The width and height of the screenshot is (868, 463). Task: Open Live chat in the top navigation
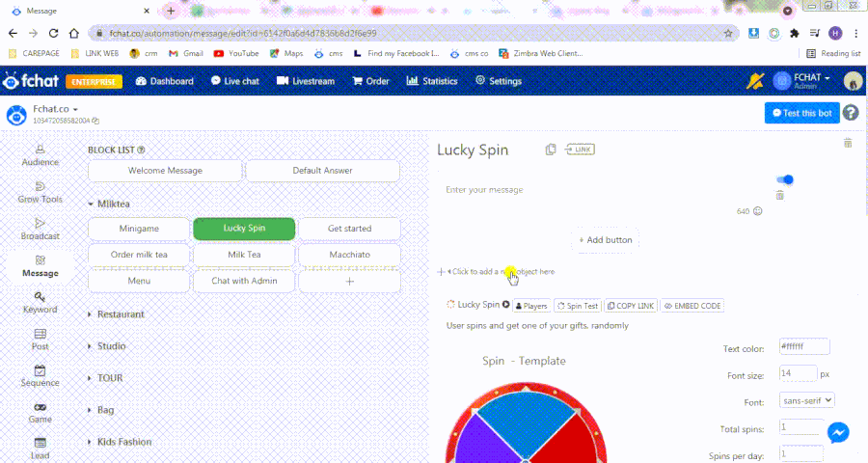234,81
